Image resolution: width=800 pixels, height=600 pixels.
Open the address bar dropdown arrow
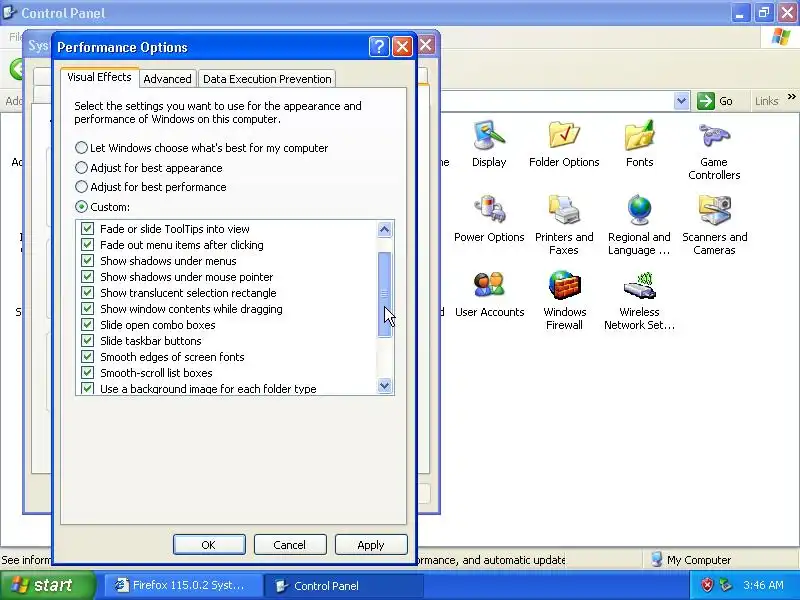point(681,101)
